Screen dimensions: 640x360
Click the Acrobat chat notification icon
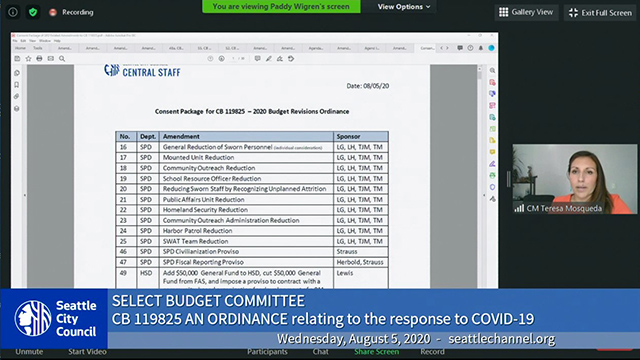point(460,48)
